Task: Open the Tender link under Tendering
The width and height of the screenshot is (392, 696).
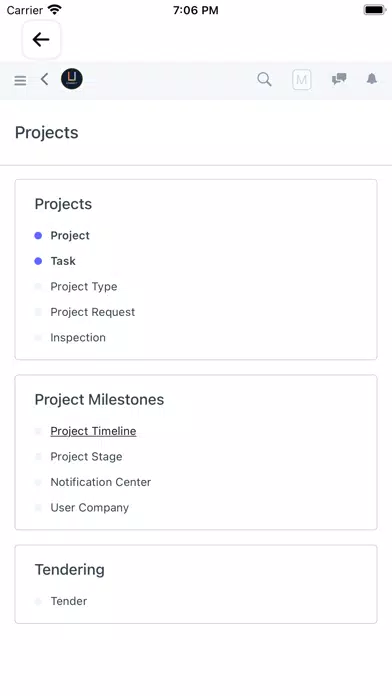Action: (69, 601)
